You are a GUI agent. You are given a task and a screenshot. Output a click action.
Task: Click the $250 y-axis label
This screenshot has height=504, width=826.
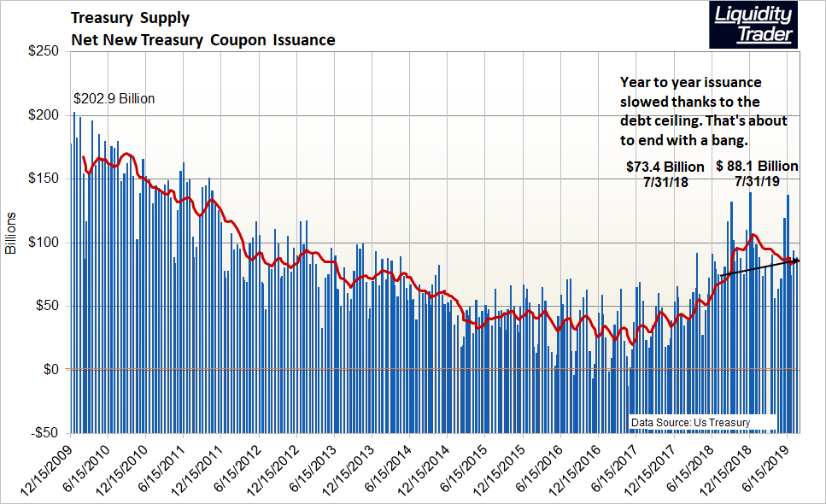pos(44,49)
